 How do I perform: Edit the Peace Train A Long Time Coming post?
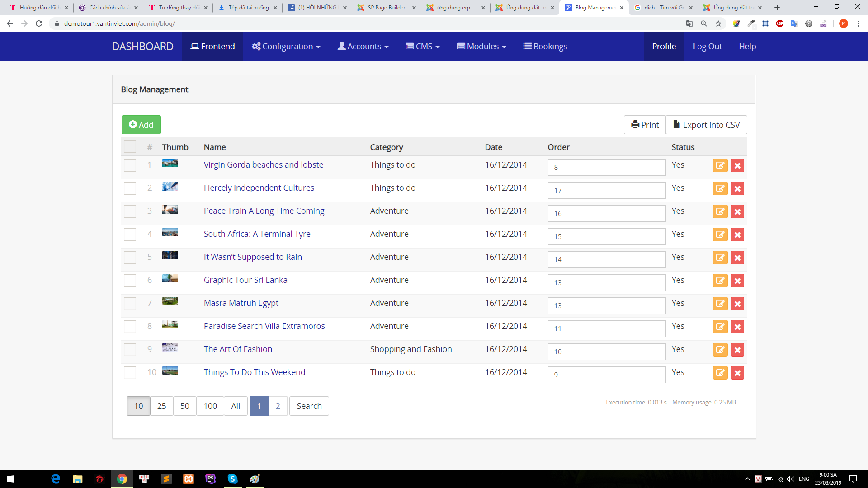(x=720, y=211)
